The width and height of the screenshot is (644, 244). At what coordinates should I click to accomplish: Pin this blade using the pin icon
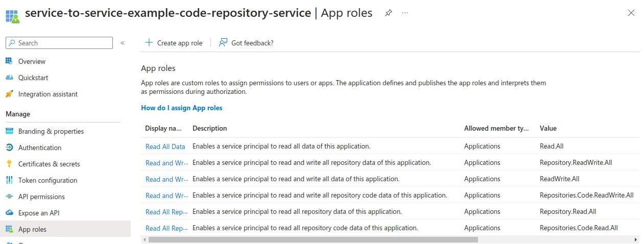(389, 13)
